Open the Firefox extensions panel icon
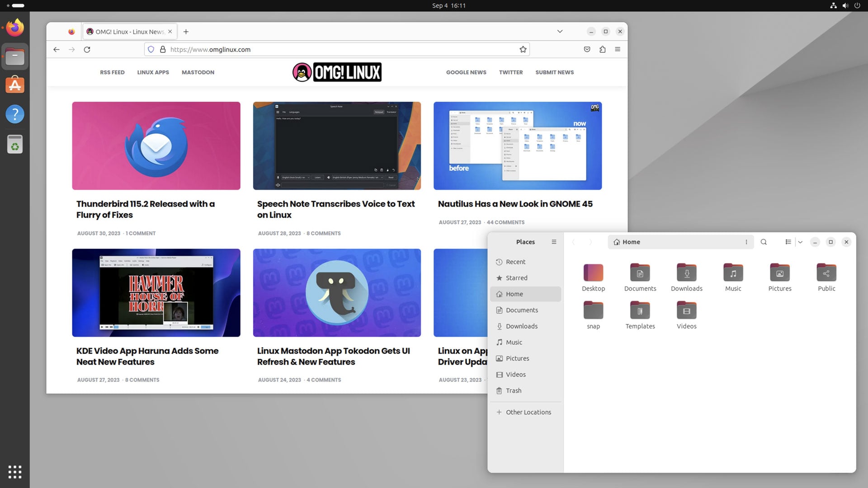 click(602, 49)
